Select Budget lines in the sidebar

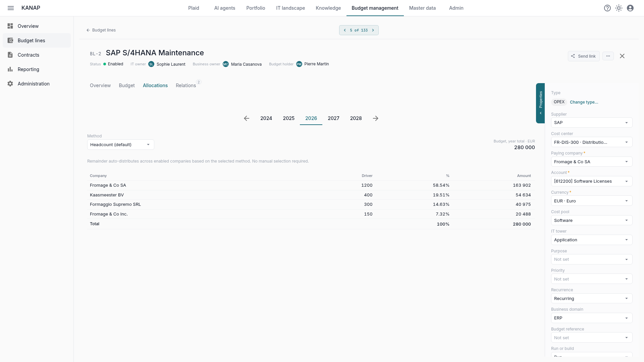[37, 41]
